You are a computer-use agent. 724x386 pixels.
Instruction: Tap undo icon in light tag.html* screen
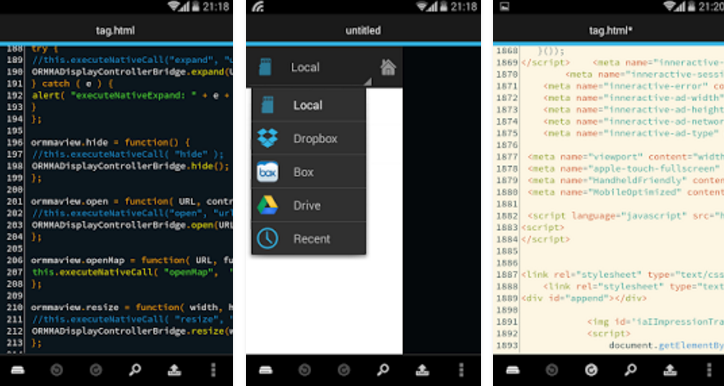click(x=552, y=370)
